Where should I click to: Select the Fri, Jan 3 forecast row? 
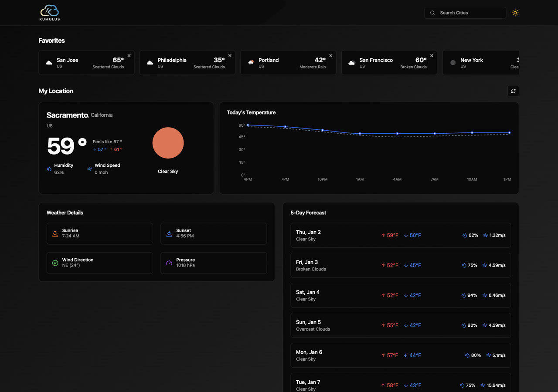pyautogui.click(x=401, y=265)
